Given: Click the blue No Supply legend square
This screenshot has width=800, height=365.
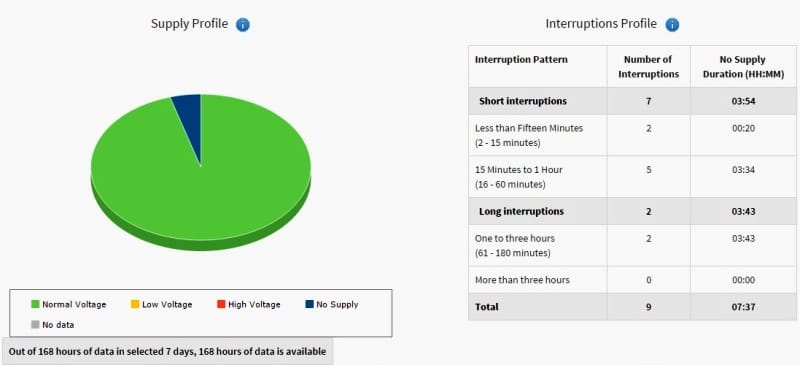Looking at the screenshot, I should (309, 304).
